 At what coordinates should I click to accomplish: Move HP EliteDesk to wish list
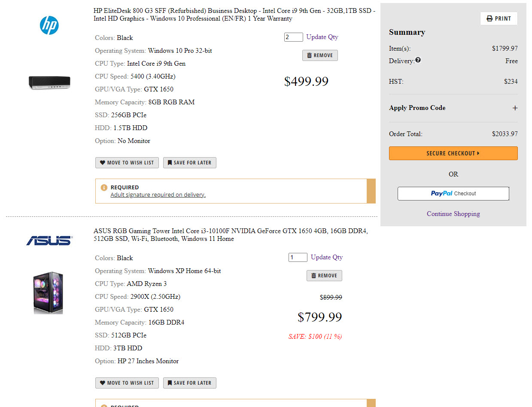click(x=127, y=163)
